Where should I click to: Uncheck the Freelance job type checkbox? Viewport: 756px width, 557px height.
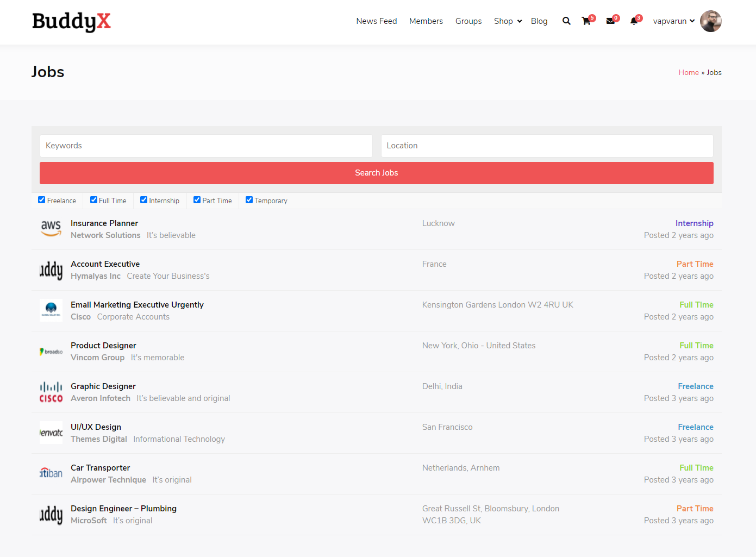coord(42,200)
